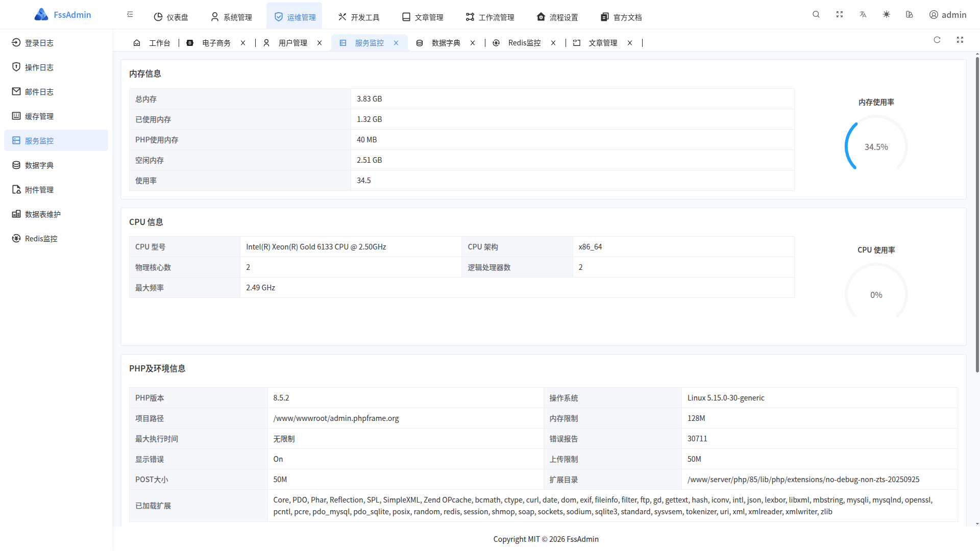Viewport: 980px width, 551px height.
Task: Close the Redis监控 tab
Action: [x=553, y=43]
